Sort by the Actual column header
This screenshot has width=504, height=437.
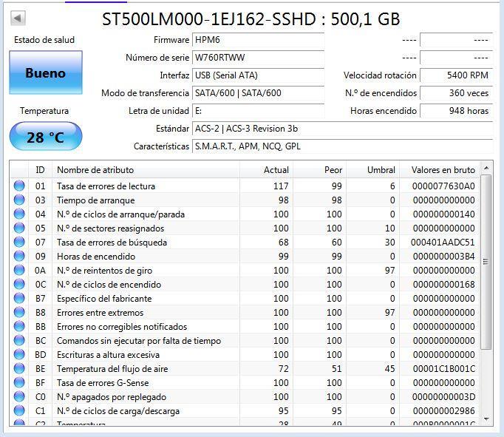[266, 169]
